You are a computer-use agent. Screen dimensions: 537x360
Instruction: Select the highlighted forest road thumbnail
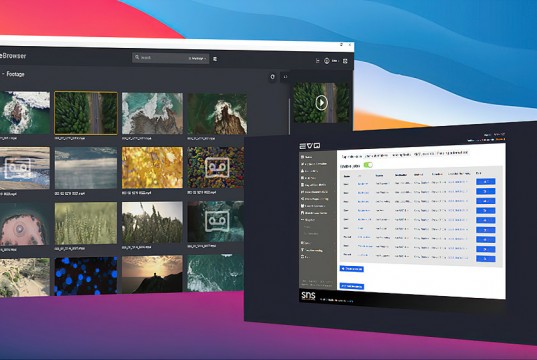click(x=86, y=113)
